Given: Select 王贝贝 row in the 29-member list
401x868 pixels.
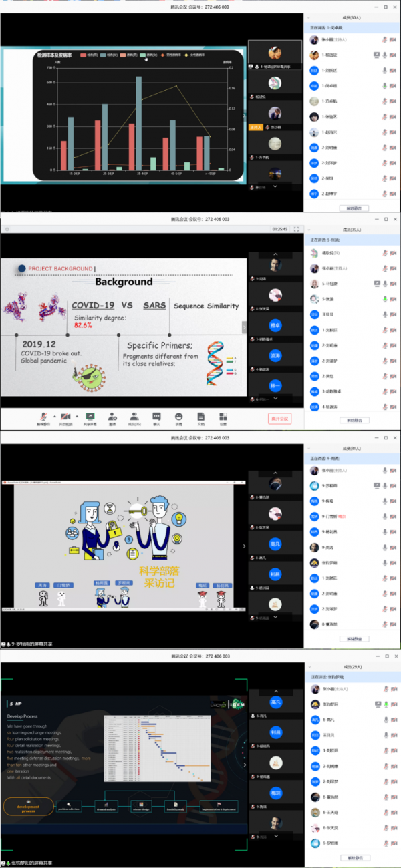Looking at the screenshot, I should coord(353,735).
